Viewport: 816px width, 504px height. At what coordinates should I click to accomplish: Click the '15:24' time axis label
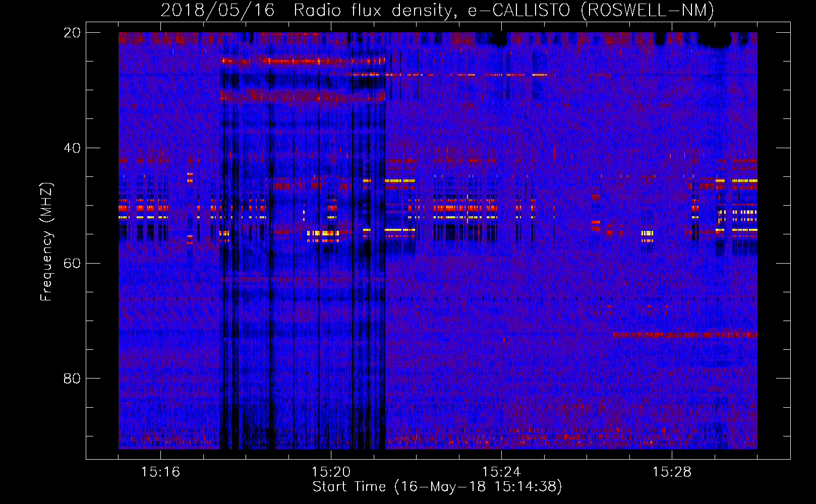pos(501,472)
